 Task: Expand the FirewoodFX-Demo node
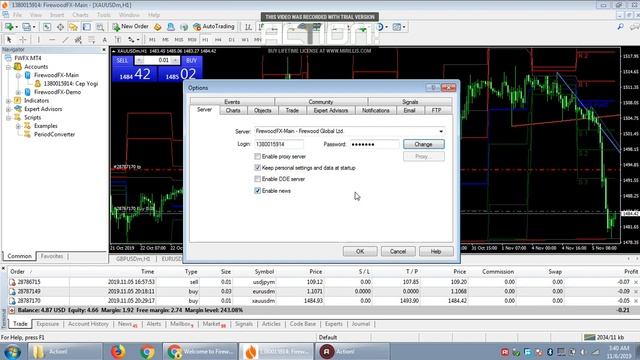[18, 92]
